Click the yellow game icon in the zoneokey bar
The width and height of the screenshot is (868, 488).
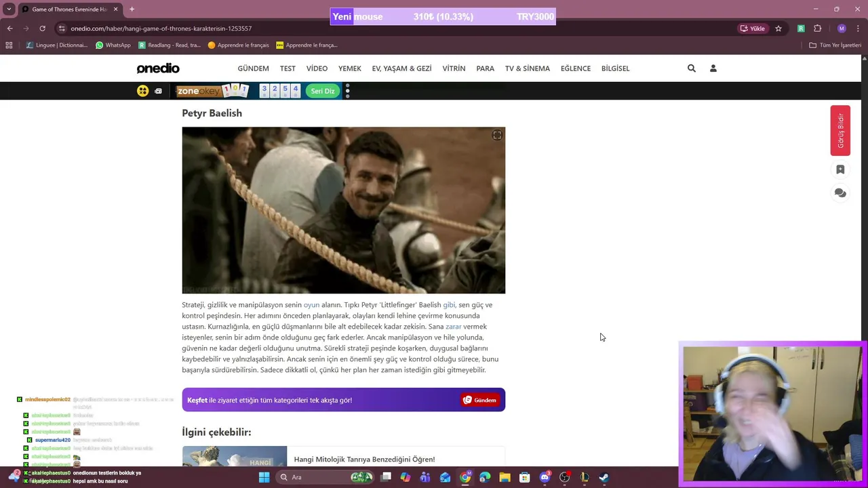[142, 91]
